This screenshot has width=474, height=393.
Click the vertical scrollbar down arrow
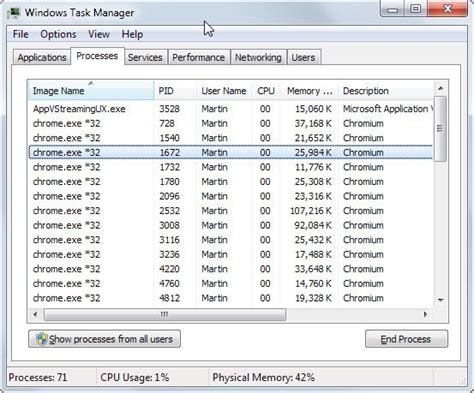(440, 300)
